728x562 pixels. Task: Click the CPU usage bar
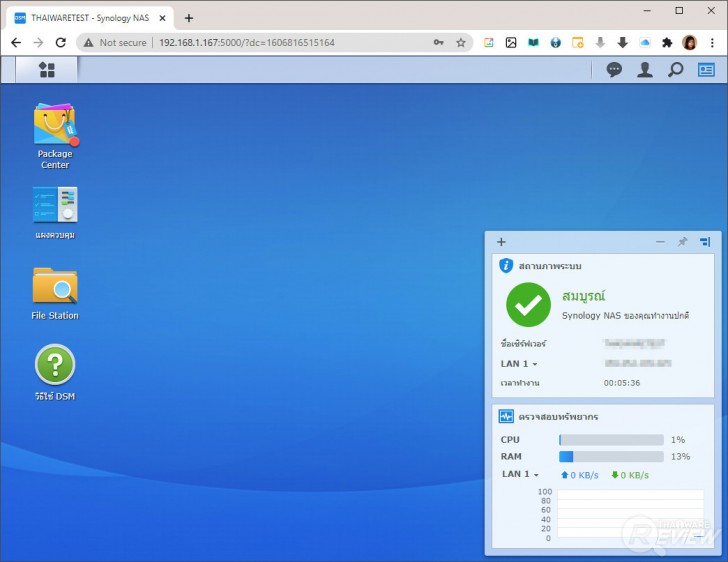point(611,440)
